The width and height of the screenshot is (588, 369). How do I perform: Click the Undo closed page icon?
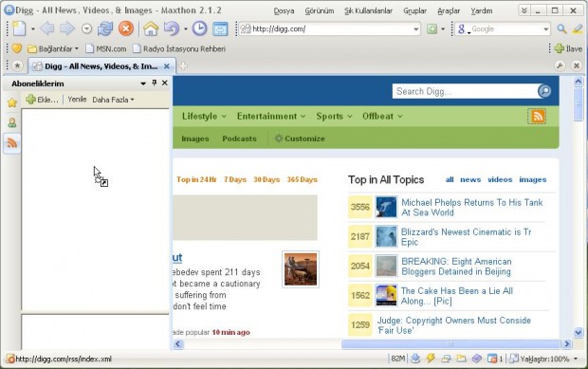[x=172, y=28]
